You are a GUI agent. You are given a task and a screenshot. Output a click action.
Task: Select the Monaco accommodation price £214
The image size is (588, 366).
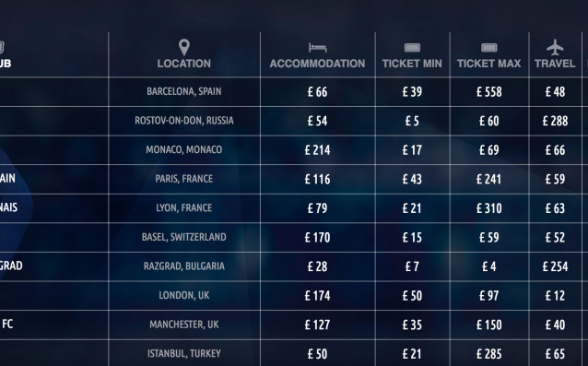pyautogui.click(x=317, y=150)
